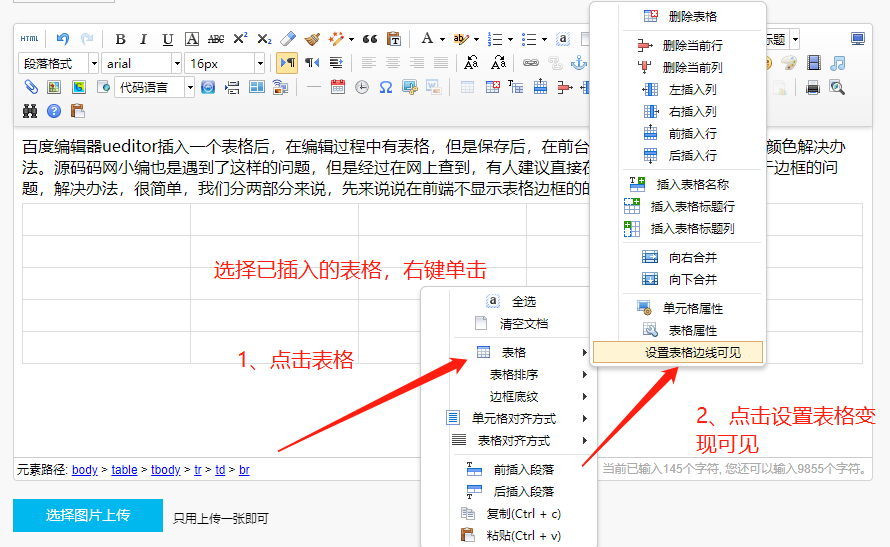890x547 pixels.
Task: Insert a page break
Action: click(232, 87)
